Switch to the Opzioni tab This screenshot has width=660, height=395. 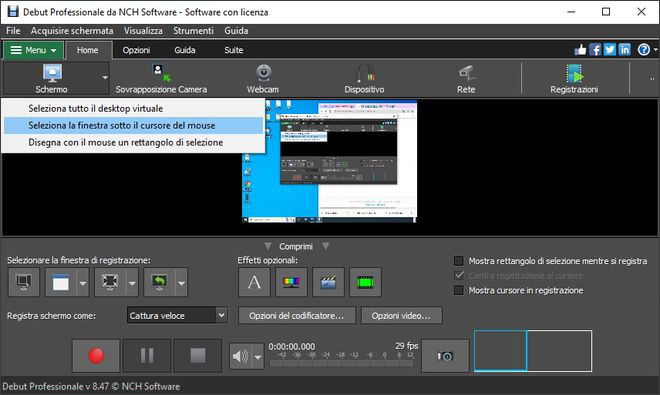136,50
